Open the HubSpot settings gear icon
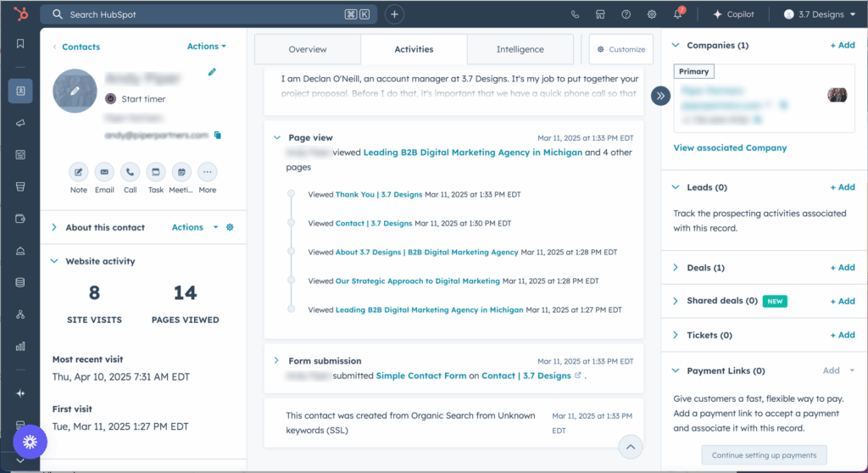 click(652, 14)
